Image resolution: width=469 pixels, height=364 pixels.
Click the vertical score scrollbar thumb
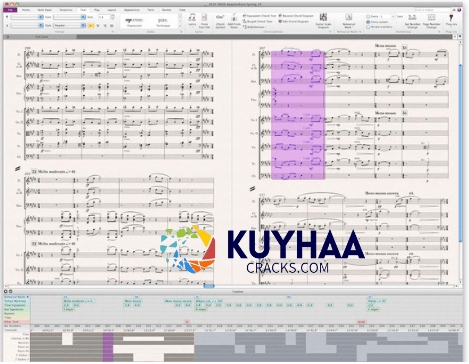(460, 153)
